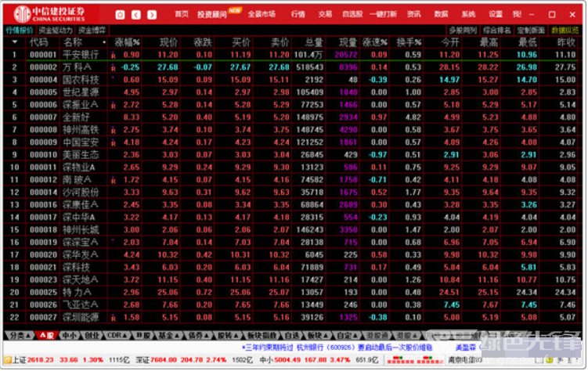Expand the 债券 bottom tab menu

click(x=200, y=335)
